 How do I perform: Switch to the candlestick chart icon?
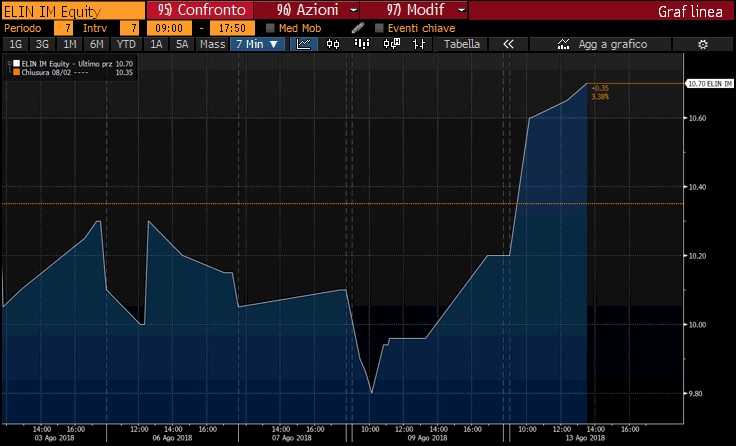pyautogui.click(x=333, y=44)
